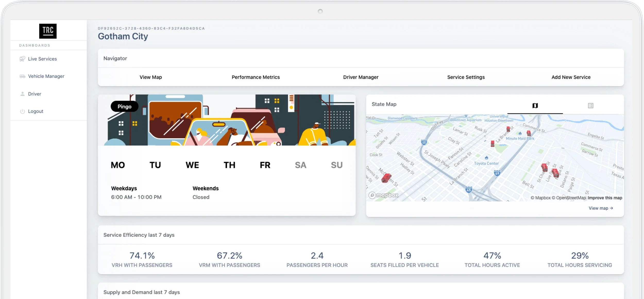Click Add New Service
644x299 pixels.
click(571, 77)
